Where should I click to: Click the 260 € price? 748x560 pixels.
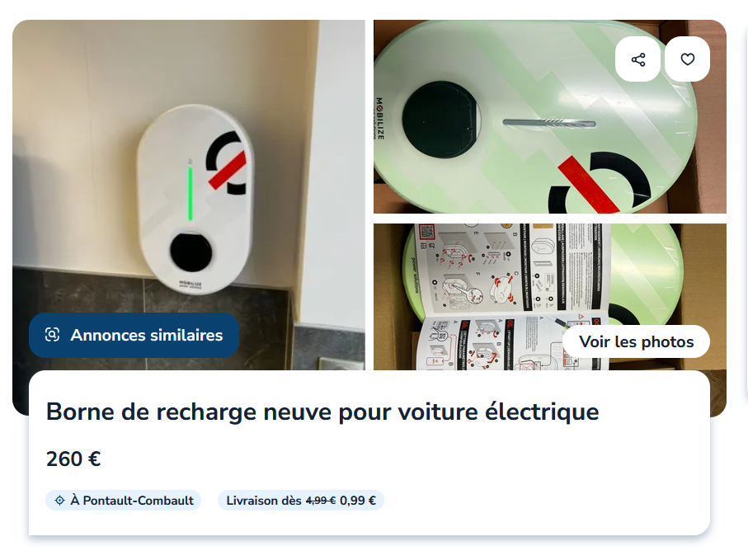coord(73,459)
